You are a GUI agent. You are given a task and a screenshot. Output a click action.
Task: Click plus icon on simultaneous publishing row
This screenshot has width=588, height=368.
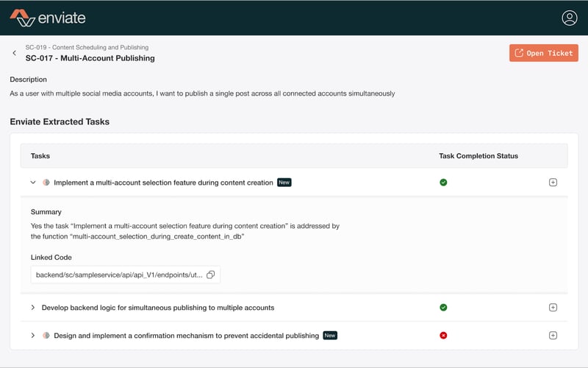pyautogui.click(x=553, y=308)
